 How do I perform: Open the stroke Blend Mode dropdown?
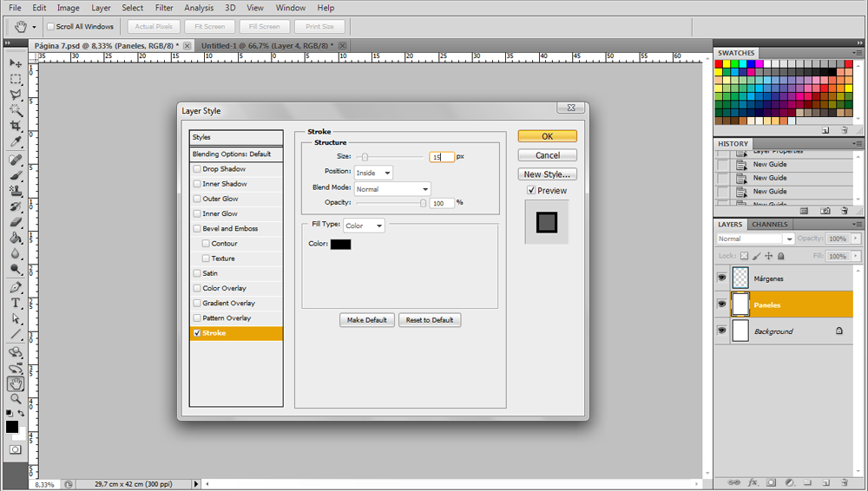[x=392, y=188]
